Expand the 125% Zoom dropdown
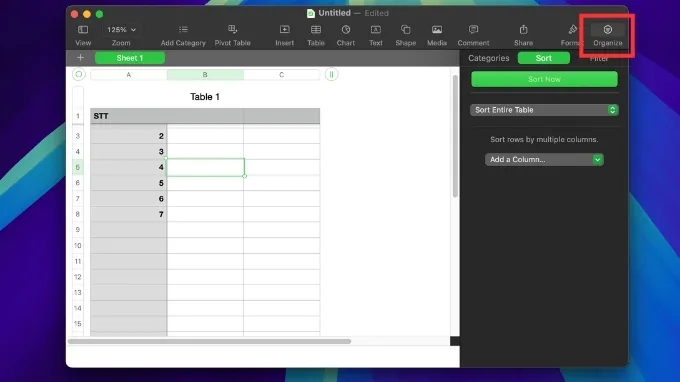680x382 pixels. click(121, 29)
